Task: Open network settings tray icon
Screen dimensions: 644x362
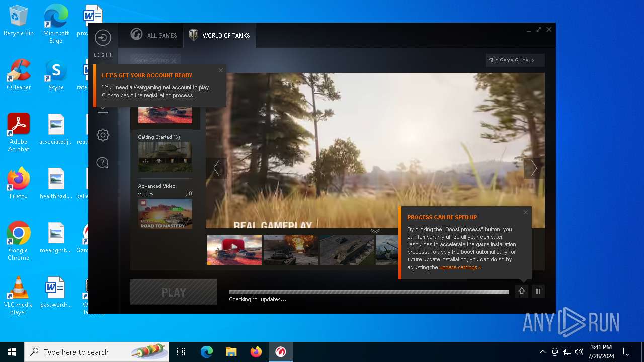Action: [567, 352]
